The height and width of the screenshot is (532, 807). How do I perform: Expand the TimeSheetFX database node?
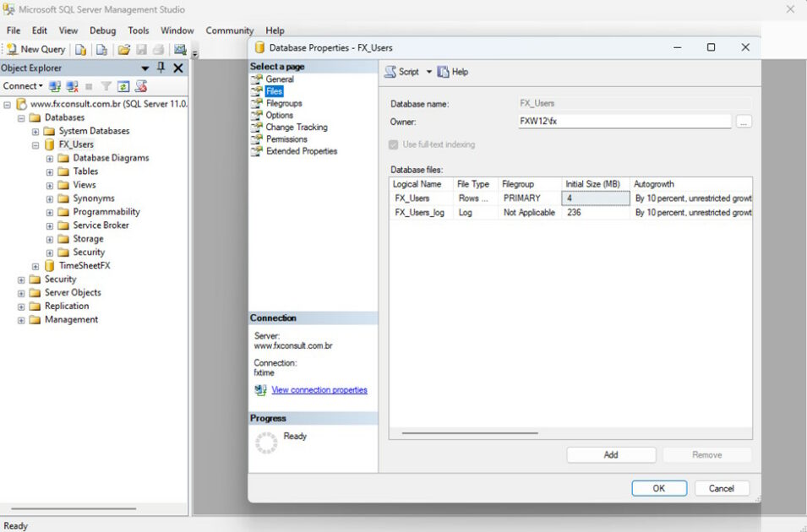point(35,266)
